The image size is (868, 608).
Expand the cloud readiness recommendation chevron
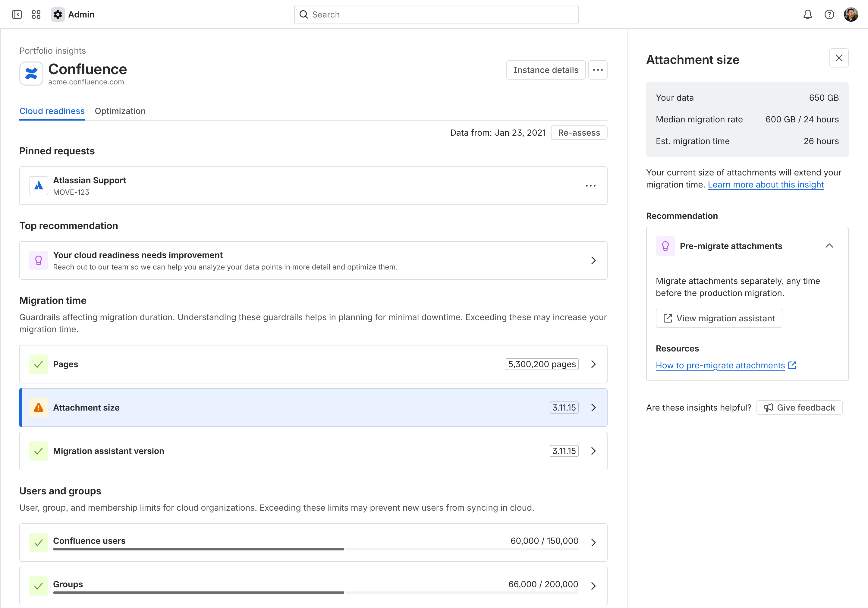point(593,260)
